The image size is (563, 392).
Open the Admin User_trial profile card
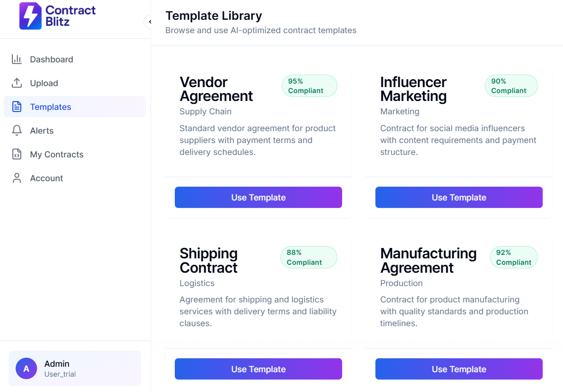[75, 369]
